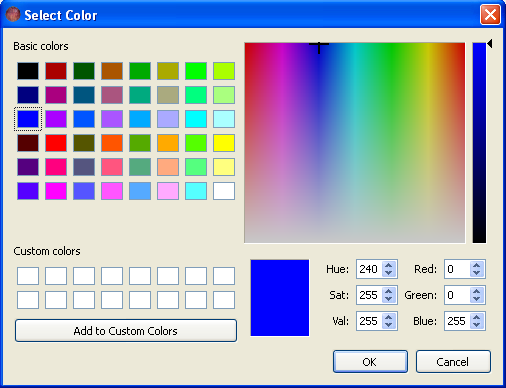The image size is (506, 388).
Task: Select the first empty custom color slot
Action: point(28,276)
